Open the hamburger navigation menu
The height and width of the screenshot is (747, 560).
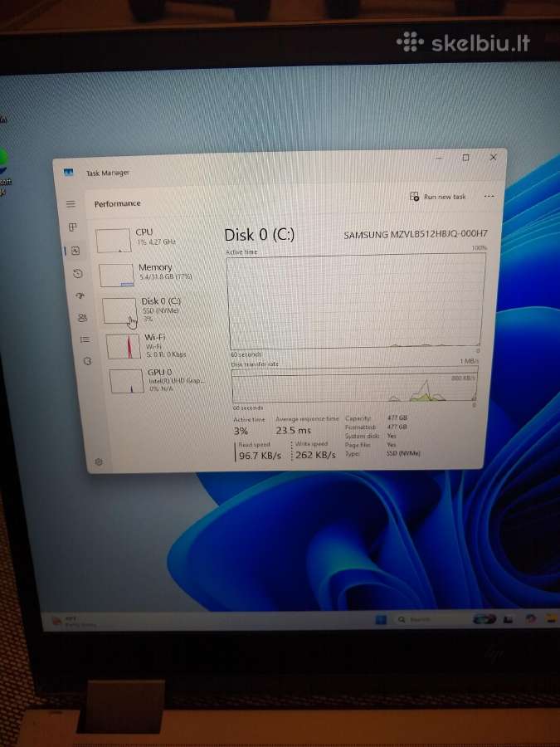[71, 204]
